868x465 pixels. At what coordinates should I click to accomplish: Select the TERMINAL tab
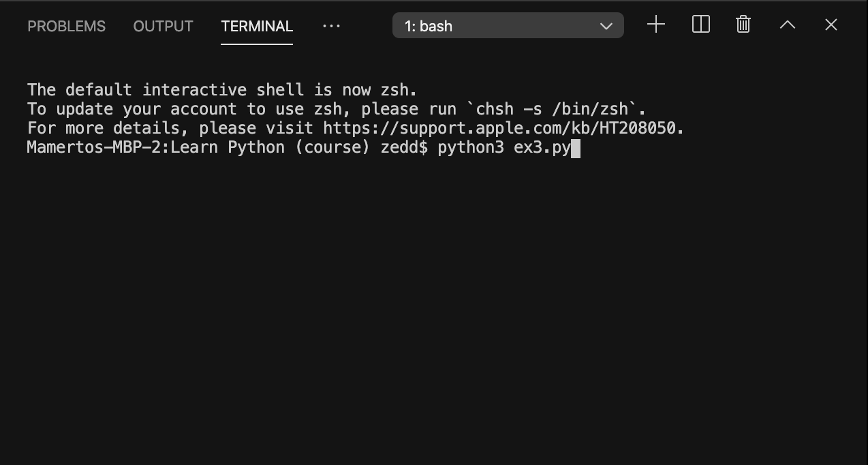click(257, 26)
